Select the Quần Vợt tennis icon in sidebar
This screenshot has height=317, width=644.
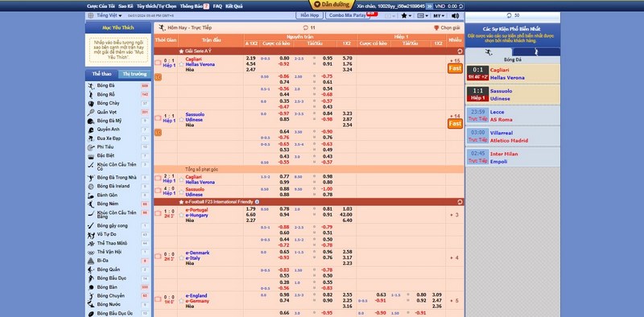[91, 112]
